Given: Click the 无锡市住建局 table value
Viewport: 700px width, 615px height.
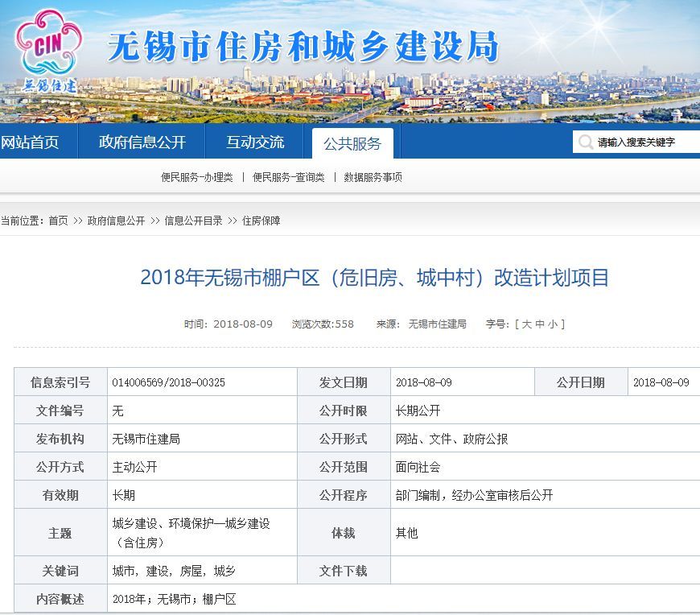Looking at the screenshot, I should pyautogui.click(x=146, y=439).
